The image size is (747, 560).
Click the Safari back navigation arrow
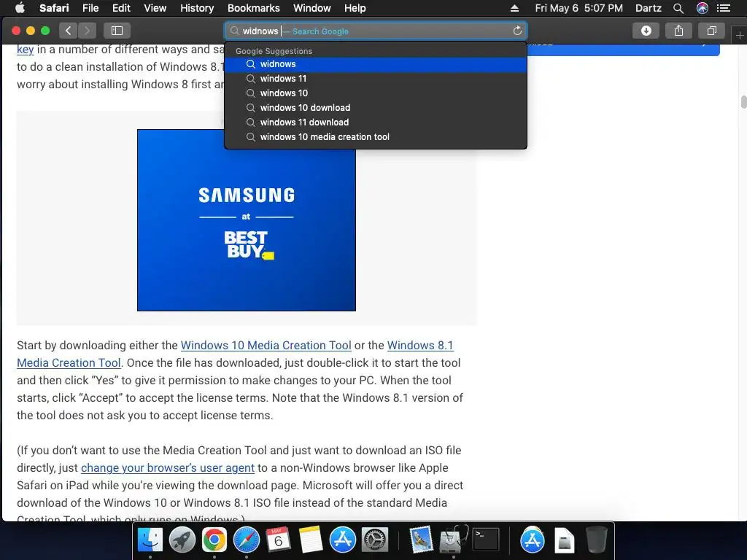point(68,31)
